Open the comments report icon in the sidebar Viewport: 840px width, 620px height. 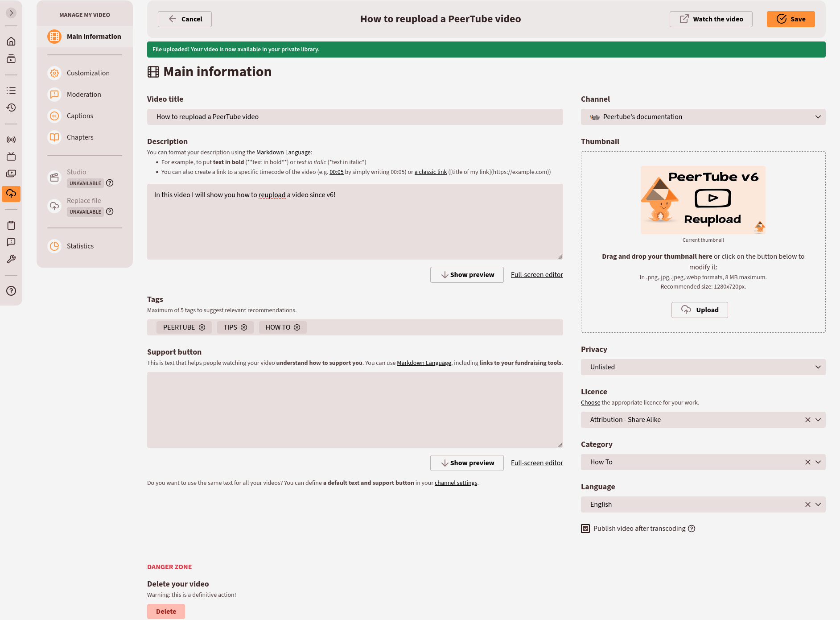[11, 242]
